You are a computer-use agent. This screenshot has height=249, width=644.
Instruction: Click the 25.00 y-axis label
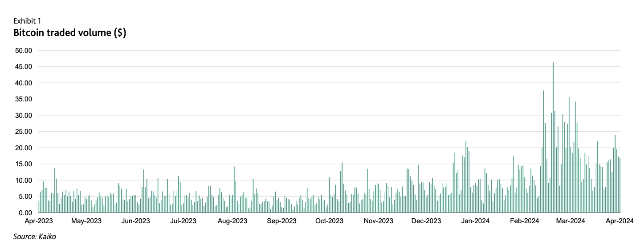23,132
